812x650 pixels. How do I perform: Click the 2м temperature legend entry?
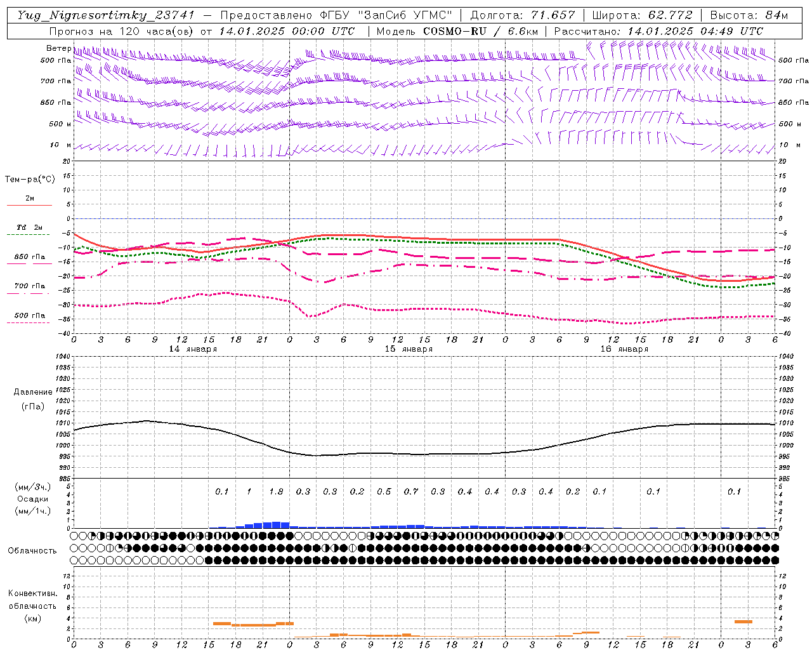[30, 198]
